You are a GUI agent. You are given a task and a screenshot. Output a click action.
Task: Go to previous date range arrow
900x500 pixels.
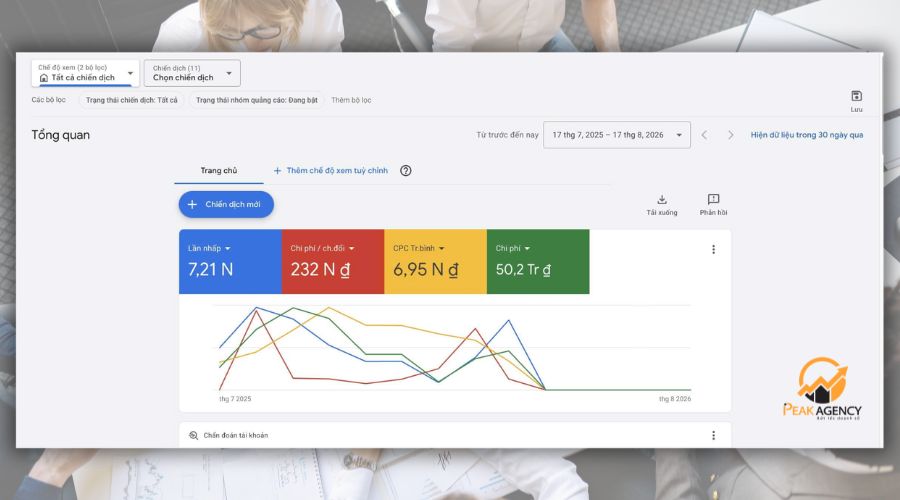704,135
